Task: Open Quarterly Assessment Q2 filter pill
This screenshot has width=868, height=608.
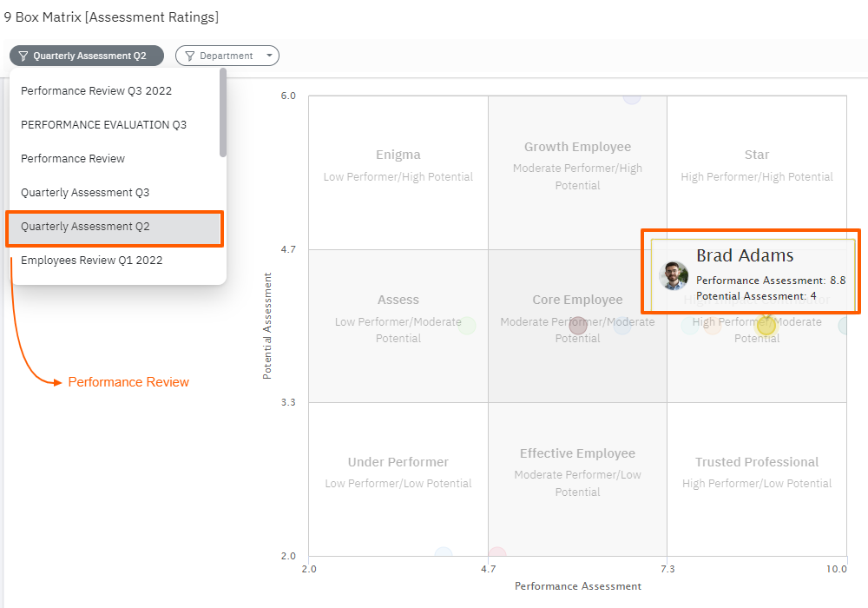Action: pos(89,56)
